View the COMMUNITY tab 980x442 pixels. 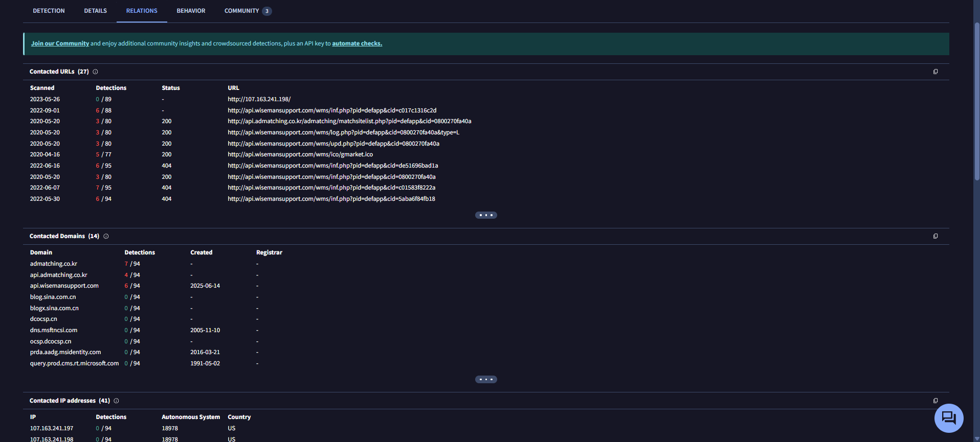[x=248, y=11]
